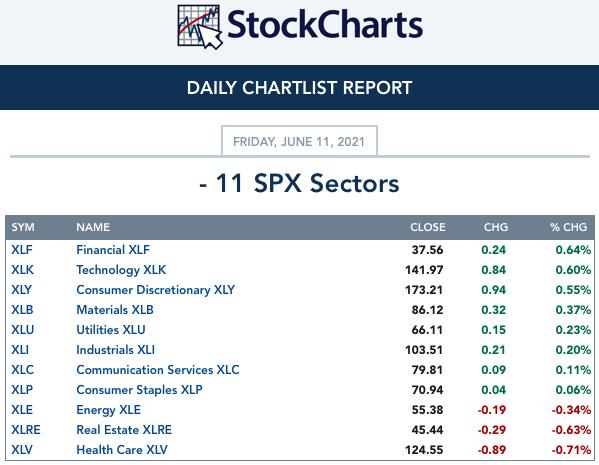Click the CLOSE column header

click(427, 227)
